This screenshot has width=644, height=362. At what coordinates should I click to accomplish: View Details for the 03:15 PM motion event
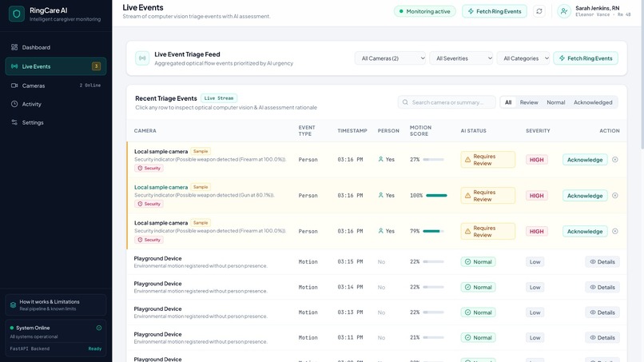(x=602, y=262)
